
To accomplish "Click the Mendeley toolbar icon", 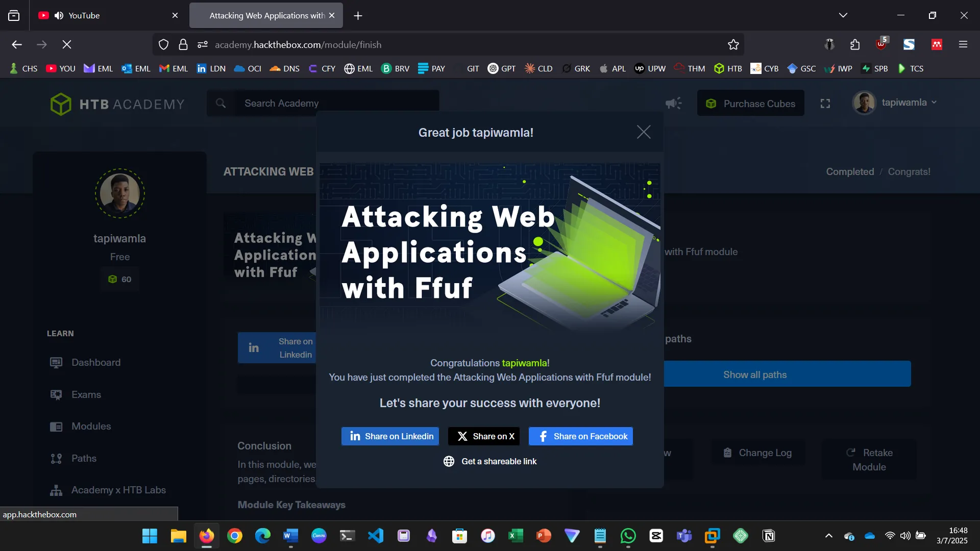I will point(936,44).
